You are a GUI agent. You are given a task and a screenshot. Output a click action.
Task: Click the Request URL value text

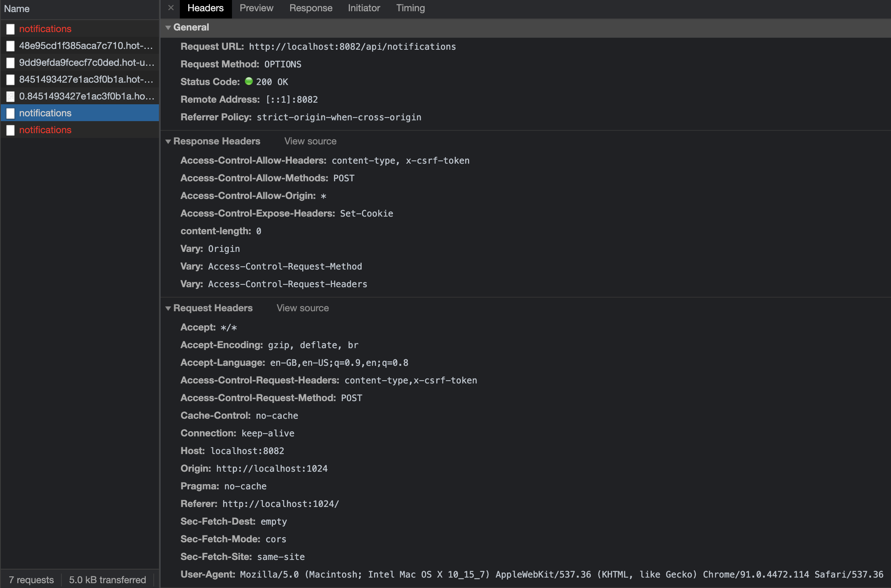click(352, 47)
